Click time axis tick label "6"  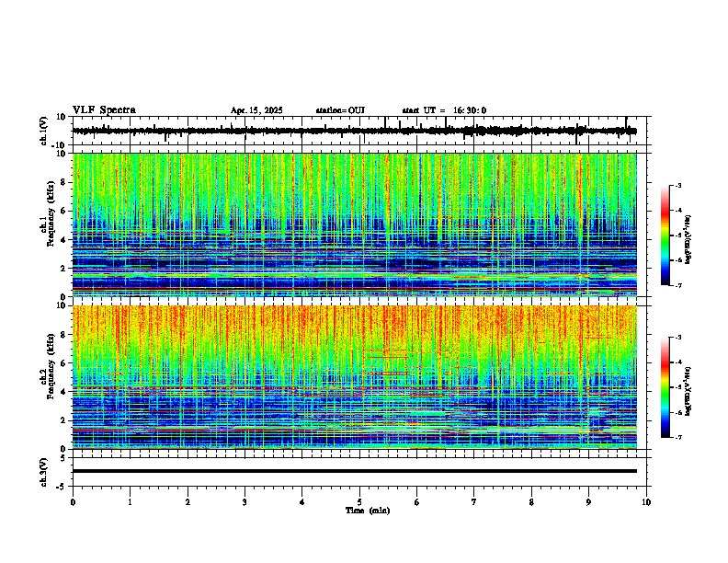tap(417, 502)
